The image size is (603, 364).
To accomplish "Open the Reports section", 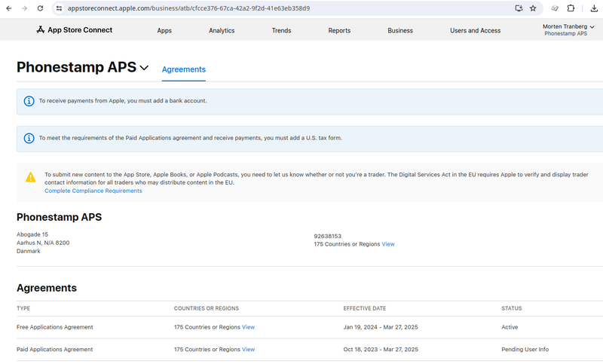I will pyautogui.click(x=339, y=30).
